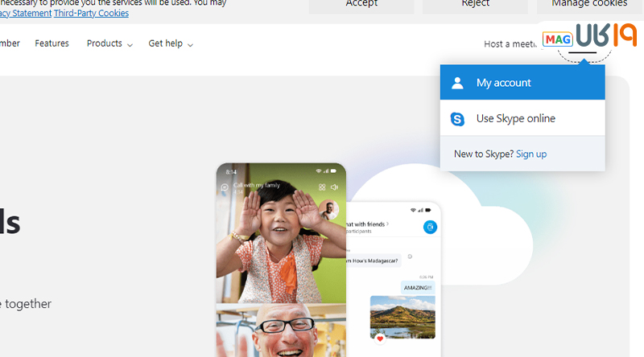
Task: Select My account in the dropdown
Action: coord(522,83)
